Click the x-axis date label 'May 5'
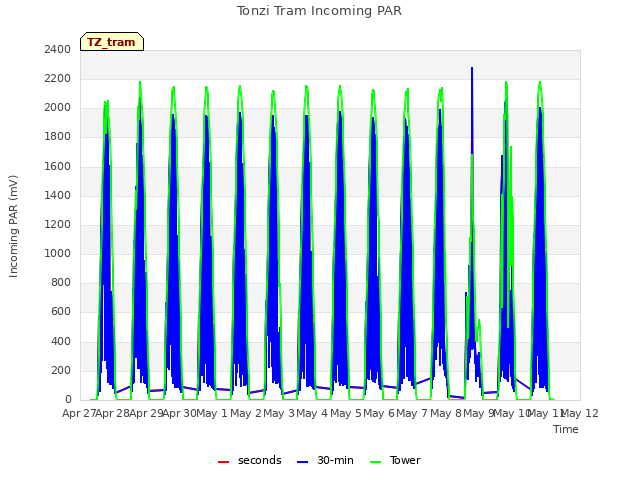Screen dimensions: 640x480 pyautogui.click(x=346, y=413)
